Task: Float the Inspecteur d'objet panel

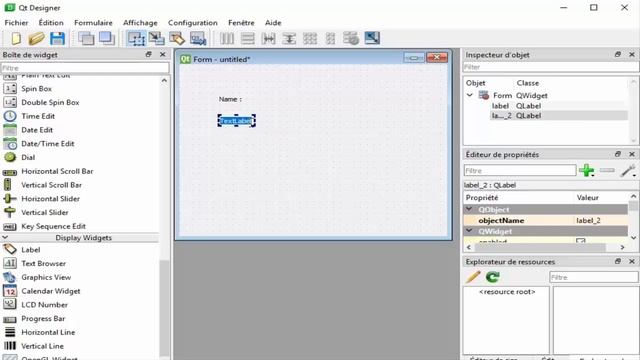Action: pyautogui.click(x=618, y=54)
